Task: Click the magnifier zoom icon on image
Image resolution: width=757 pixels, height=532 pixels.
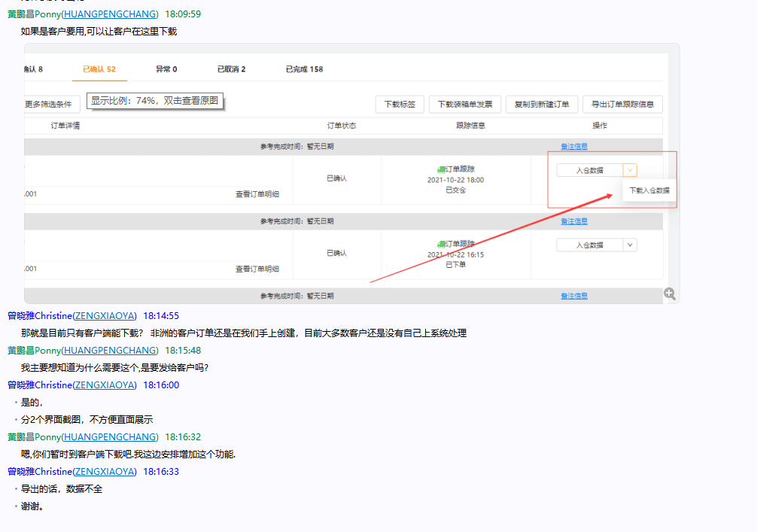Action: (x=670, y=294)
